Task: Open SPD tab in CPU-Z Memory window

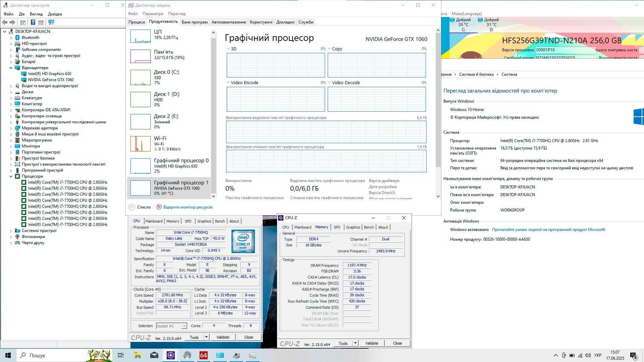Action: [x=337, y=227]
